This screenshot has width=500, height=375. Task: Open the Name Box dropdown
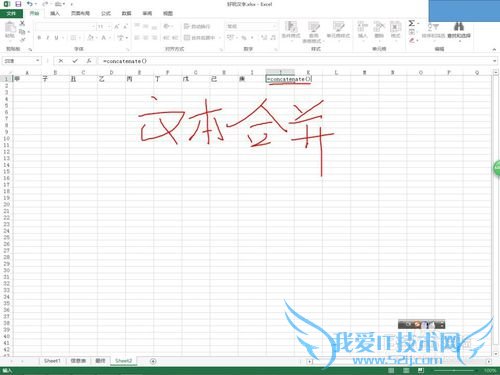38,61
